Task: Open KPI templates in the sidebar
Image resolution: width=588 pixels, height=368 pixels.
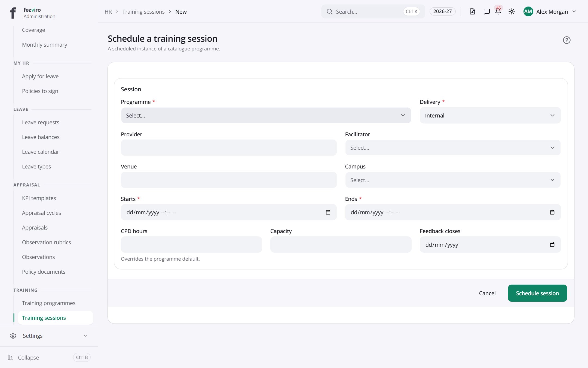Action: [39, 198]
